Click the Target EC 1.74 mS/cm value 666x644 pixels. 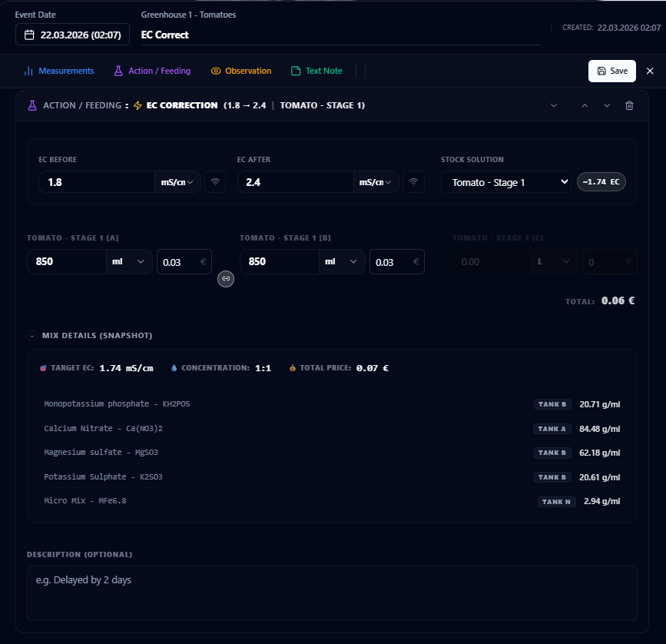126,368
